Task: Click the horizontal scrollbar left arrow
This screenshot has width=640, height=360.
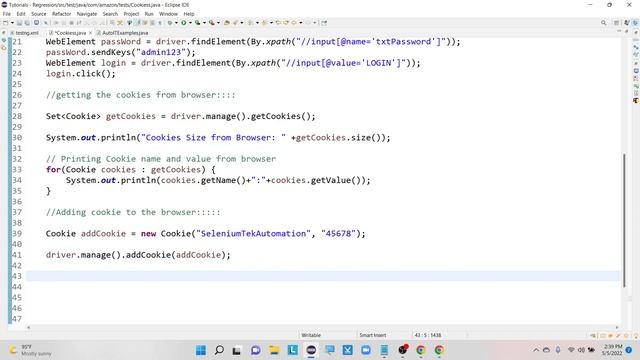Action: click(x=28, y=327)
